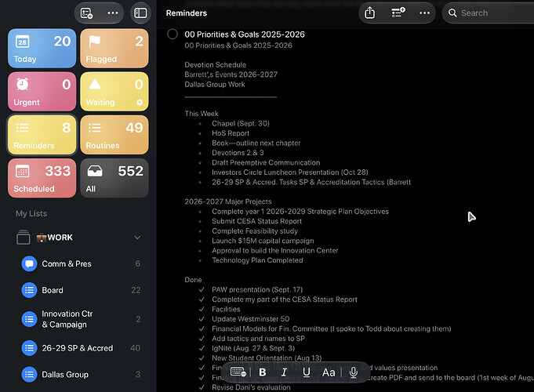Mark the 00 Priorities & Goals reminder complete

[173, 34]
